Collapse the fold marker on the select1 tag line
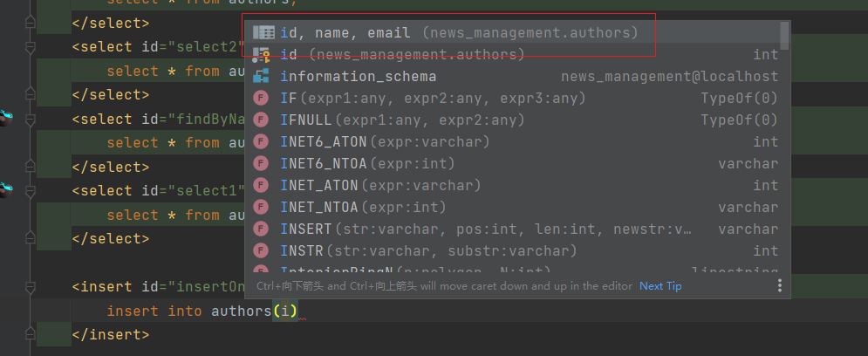The image size is (868, 356). (x=31, y=191)
